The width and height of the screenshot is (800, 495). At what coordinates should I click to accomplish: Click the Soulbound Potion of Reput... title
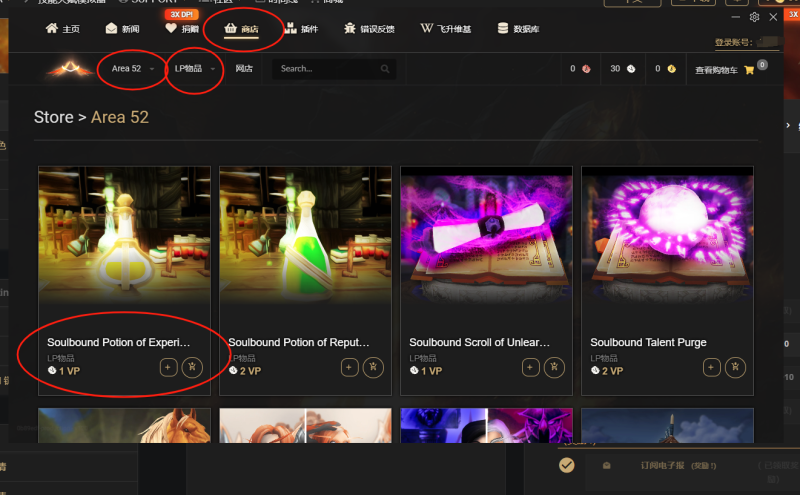299,342
